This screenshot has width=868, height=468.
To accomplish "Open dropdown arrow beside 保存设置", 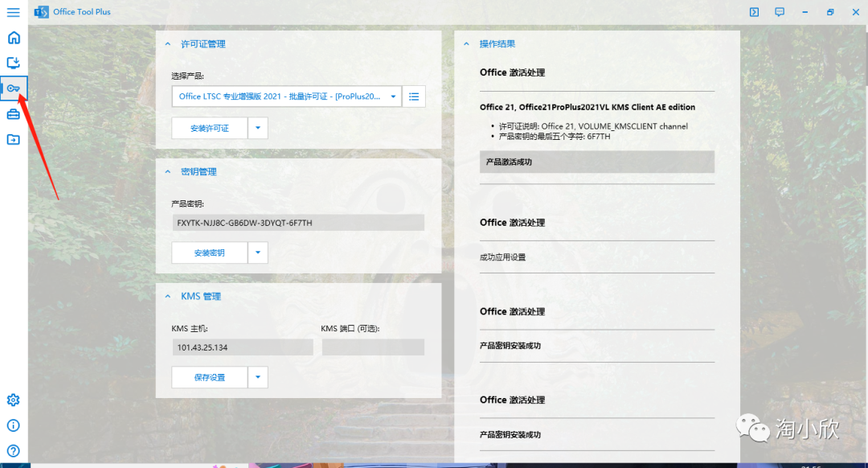I will 257,377.
